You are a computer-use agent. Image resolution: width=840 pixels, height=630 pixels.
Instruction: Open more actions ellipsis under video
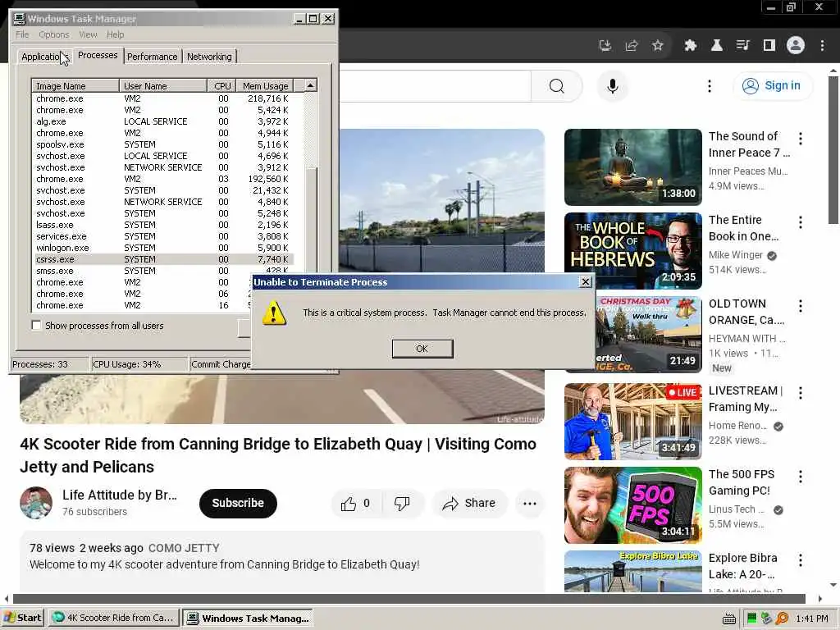click(530, 503)
